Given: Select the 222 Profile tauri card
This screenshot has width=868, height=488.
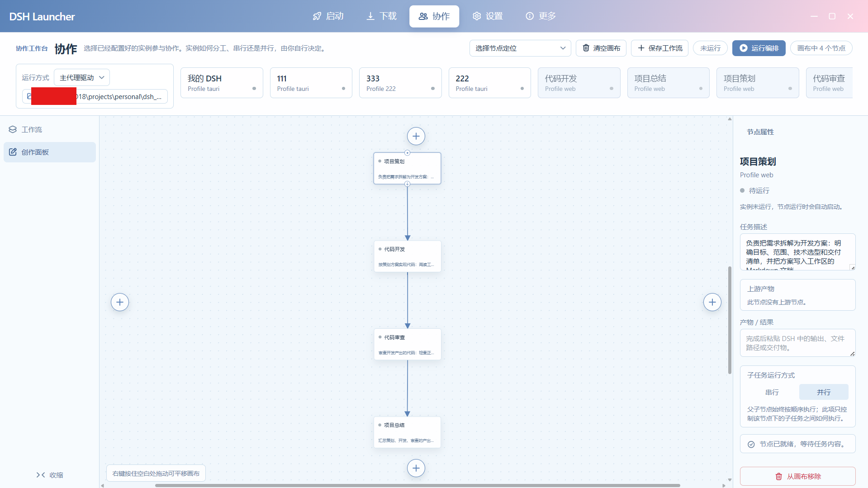Looking at the screenshot, I should pos(490,83).
